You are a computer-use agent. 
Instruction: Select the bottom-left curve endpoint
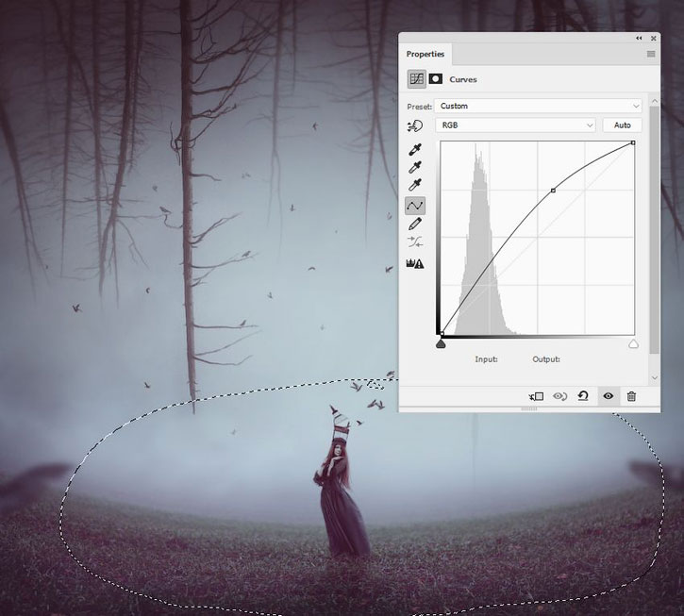(442, 333)
